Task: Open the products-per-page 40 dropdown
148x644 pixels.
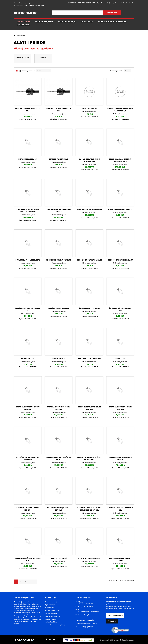Action: pos(127,71)
